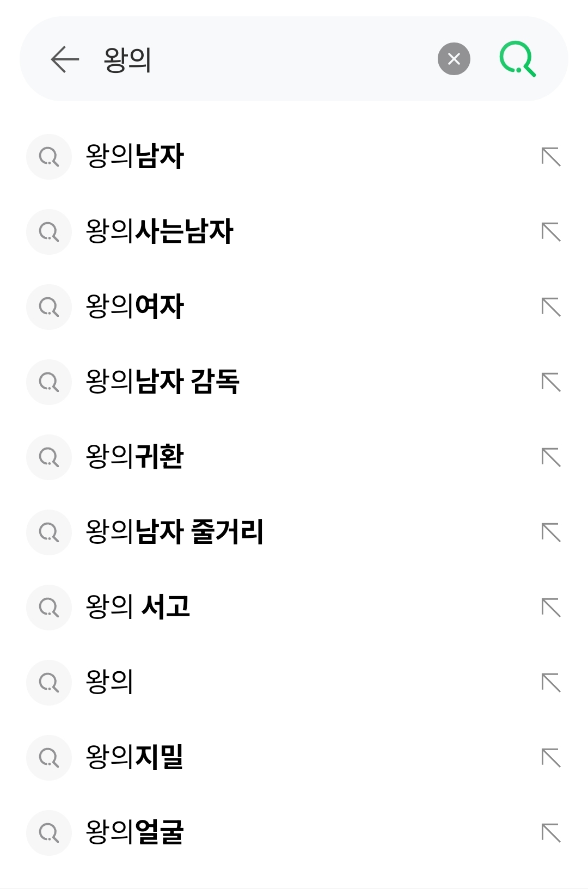Choose the 왕의남자 감독 suggestion
The width and height of the screenshot is (588, 889).
pyautogui.click(x=163, y=382)
